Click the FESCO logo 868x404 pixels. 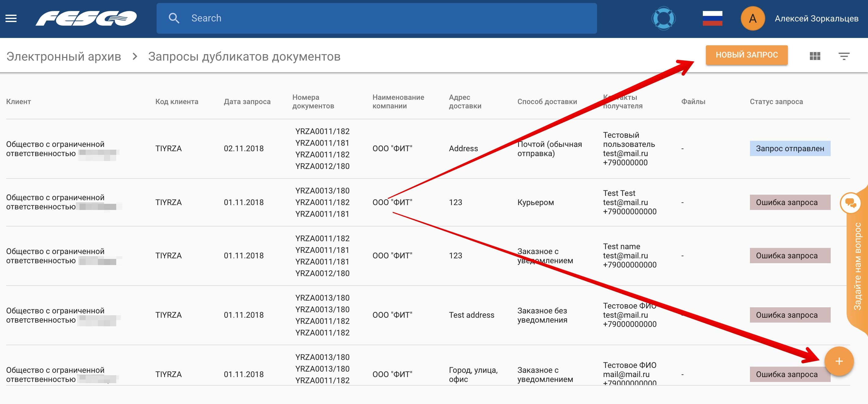click(86, 18)
